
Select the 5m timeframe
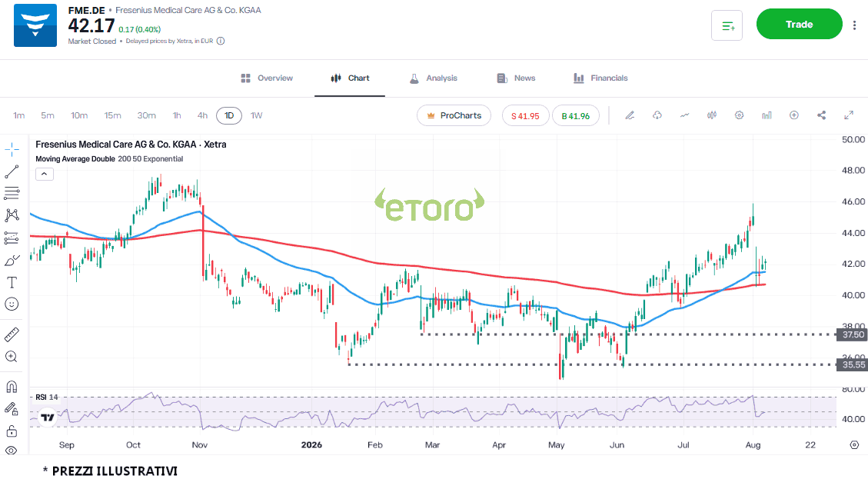[48, 116]
